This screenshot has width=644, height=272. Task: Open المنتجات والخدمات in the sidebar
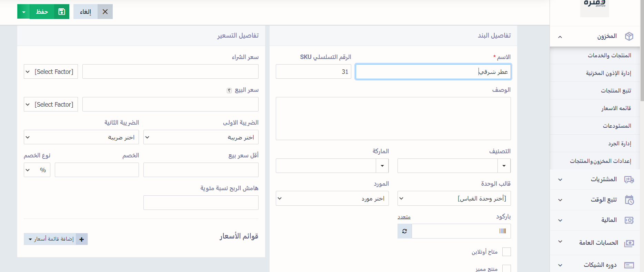point(609,56)
